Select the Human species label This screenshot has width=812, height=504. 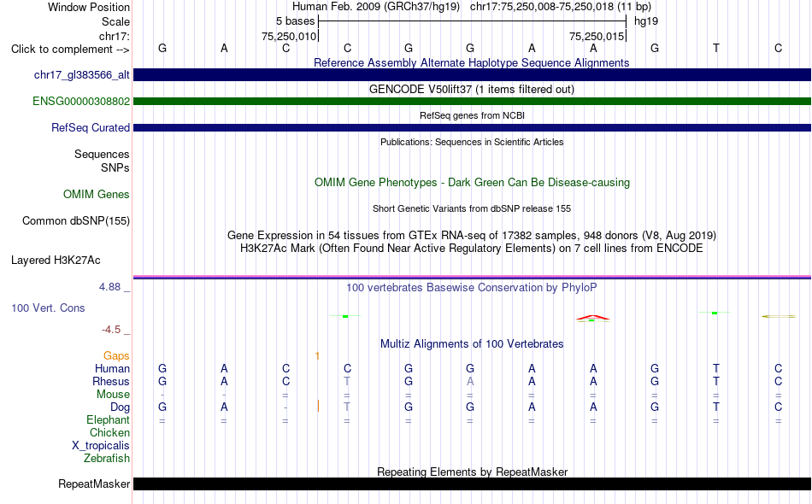pos(112,368)
